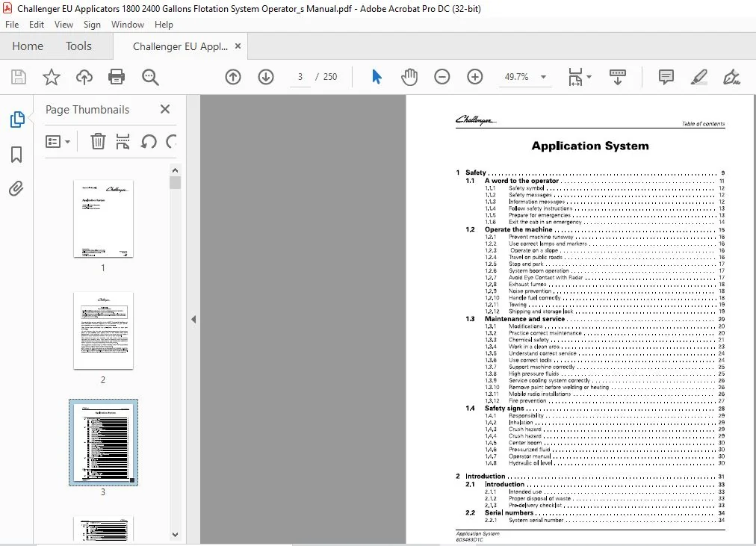Select page 3 thumbnail

coord(103,442)
